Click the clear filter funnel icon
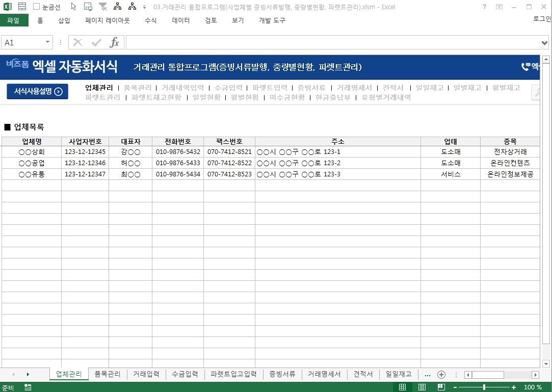The image size is (552, 392). click(x=103, y=6)
